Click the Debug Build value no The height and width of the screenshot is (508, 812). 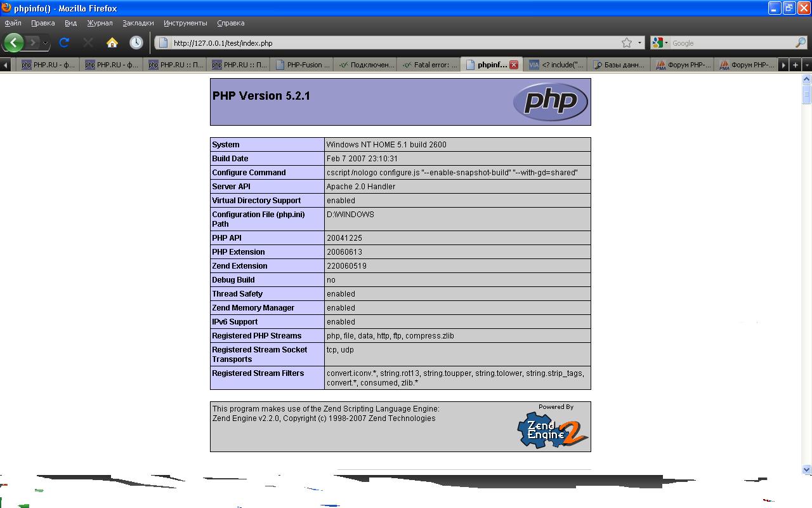[331, 280]
